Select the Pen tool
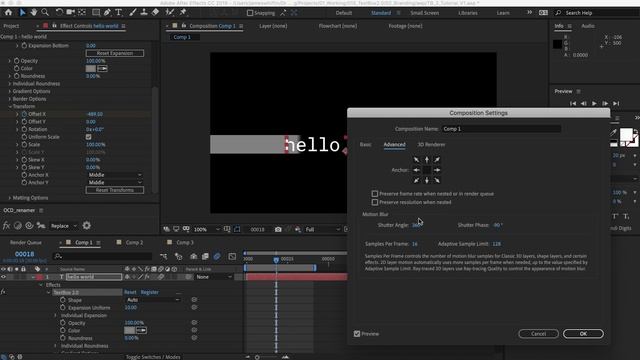The height and width of the screenshot is (360, 640). pyautogui.click(x=107, y=13)
